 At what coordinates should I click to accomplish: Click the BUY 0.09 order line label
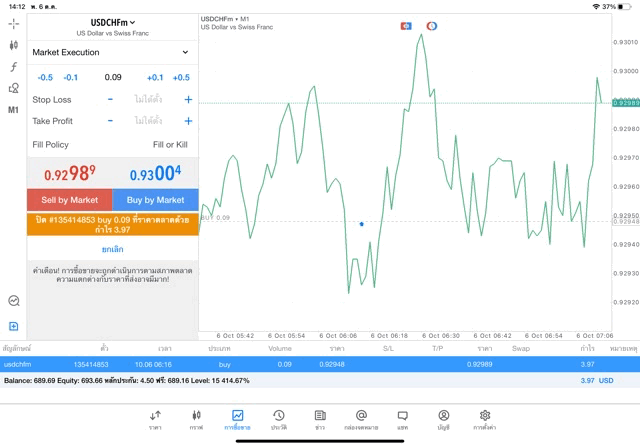[216, 218]
